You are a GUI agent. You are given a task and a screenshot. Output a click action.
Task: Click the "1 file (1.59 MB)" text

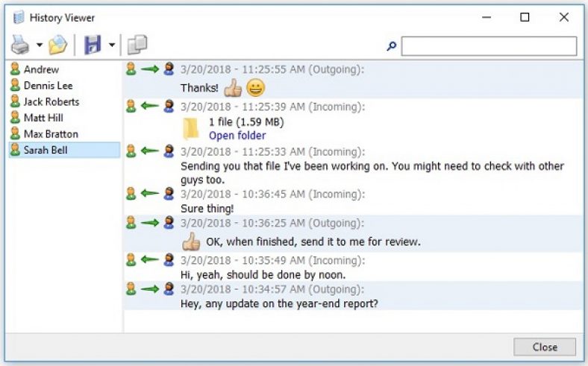(x=246, y=122)
